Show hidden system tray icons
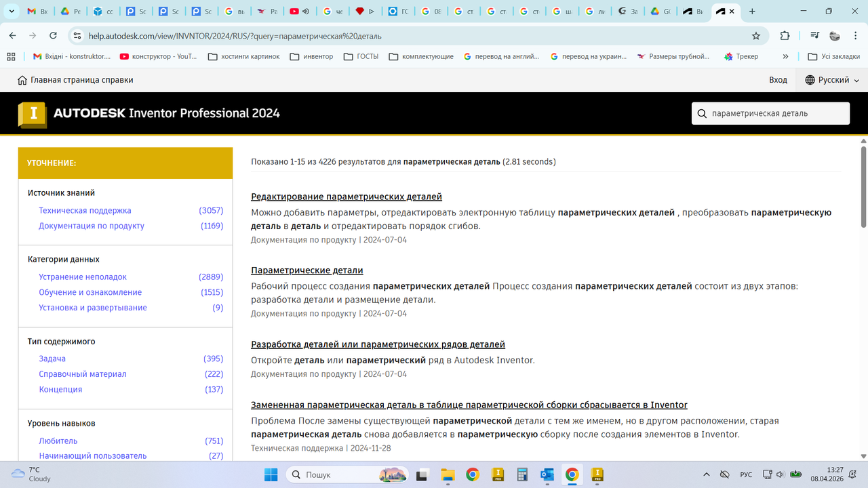This screenshot has height=488, width=868. (706, 474)
